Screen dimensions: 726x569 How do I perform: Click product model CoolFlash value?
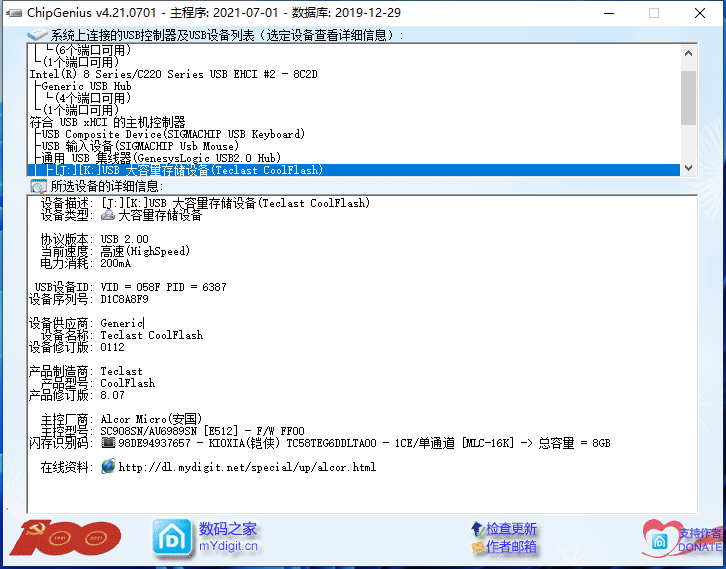128,383
